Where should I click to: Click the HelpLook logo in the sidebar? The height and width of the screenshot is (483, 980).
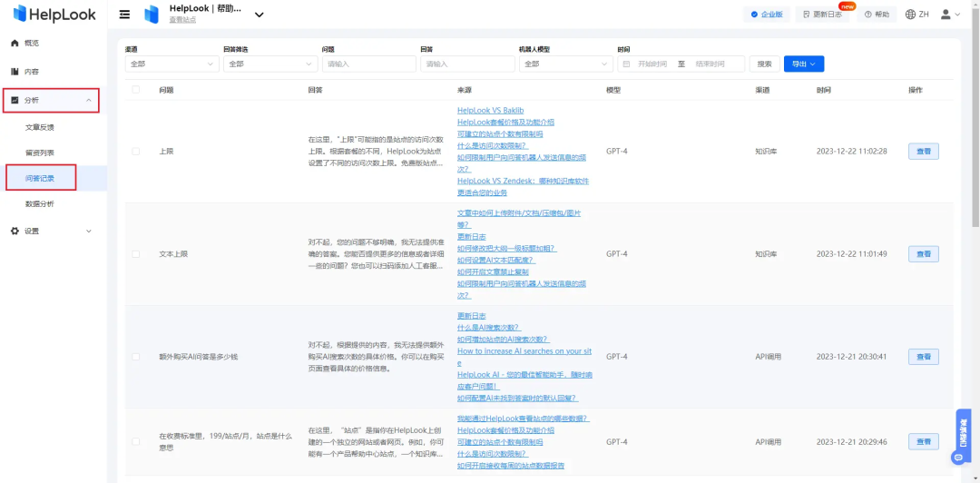[54, 14]
